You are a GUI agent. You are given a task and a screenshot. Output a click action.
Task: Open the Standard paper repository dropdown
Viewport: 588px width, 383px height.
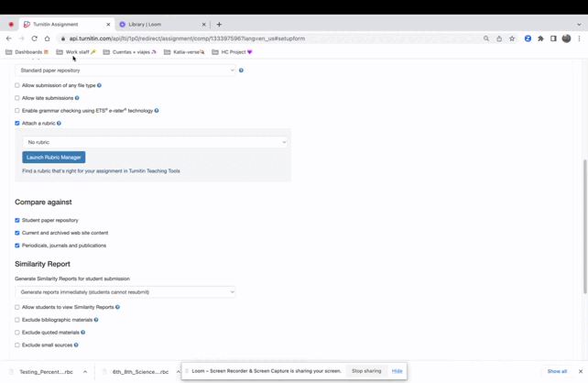(x=125, y=71)
